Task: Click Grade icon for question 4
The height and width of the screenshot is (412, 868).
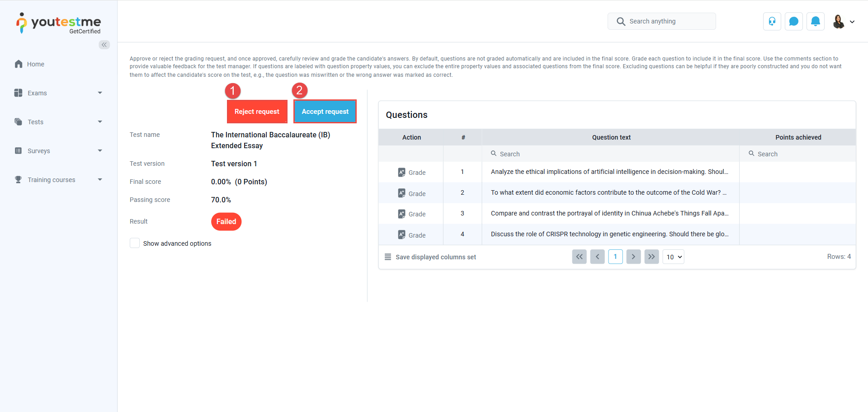Action: (x=401, y=235)
